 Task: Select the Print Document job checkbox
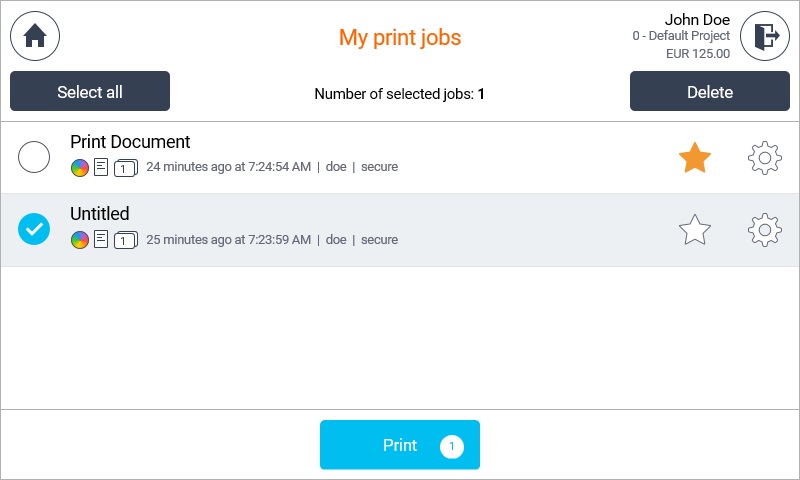click(x=34, y=157)
